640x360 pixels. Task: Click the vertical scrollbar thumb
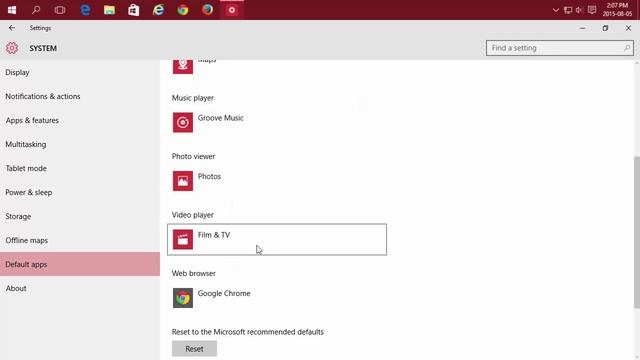click(637, 232)
